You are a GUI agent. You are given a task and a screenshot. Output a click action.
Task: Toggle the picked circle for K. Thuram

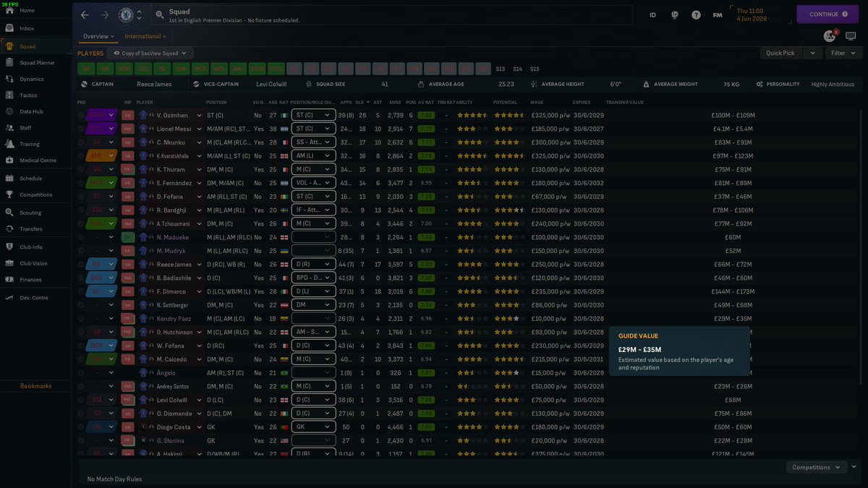click(81, 169)
